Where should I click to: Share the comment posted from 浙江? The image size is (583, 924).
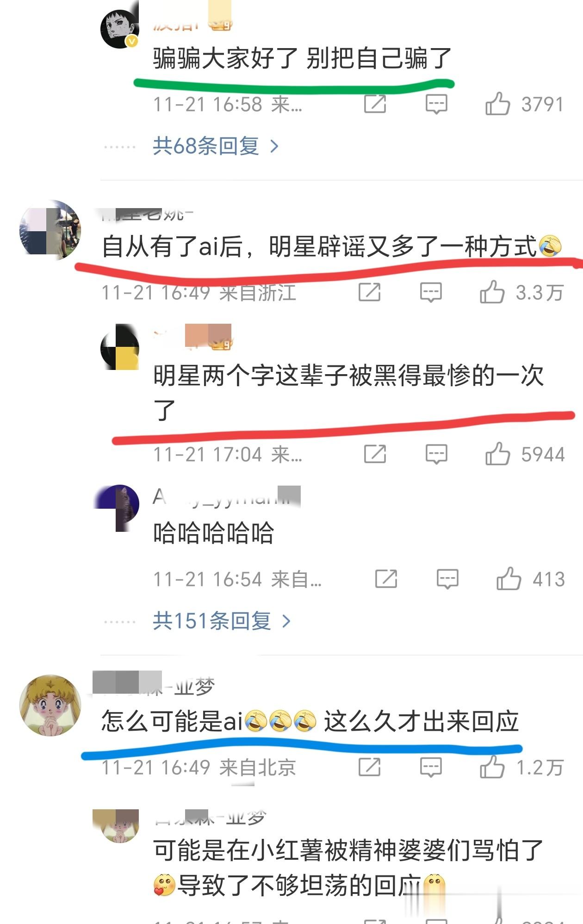[x=369, y=292]
